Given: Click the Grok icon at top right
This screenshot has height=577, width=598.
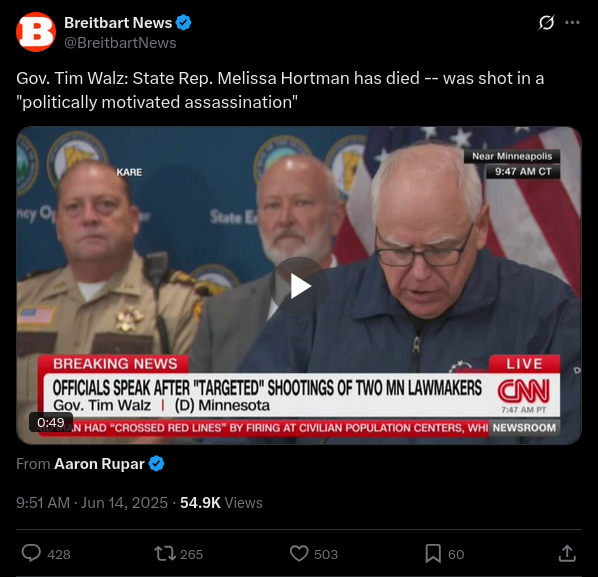Looking at the screenshot, I should click(x=546, y=23).
